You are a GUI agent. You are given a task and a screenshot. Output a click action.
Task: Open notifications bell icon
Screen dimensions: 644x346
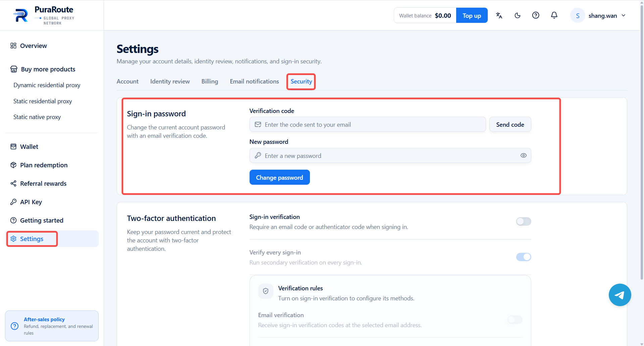point(554,15)
